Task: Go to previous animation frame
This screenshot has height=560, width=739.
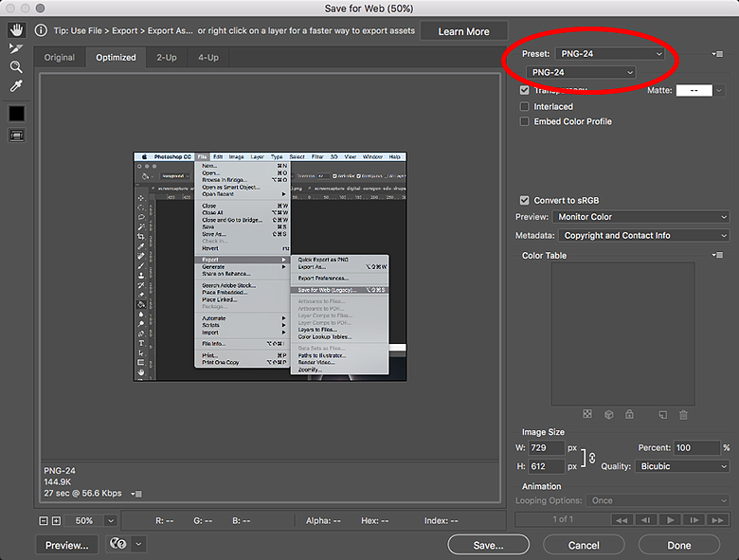Action: pos(646,520)
